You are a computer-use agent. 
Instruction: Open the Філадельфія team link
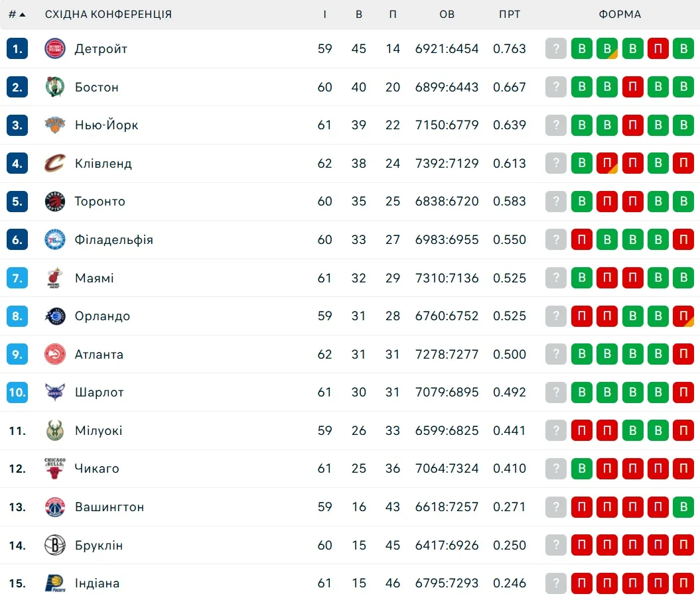click(x=113, y=239)
